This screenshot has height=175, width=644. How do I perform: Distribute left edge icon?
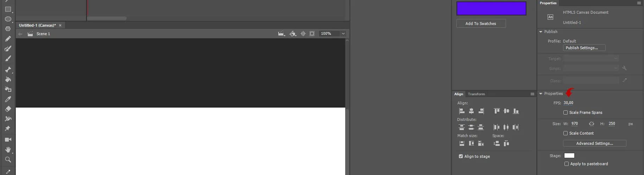497,127
